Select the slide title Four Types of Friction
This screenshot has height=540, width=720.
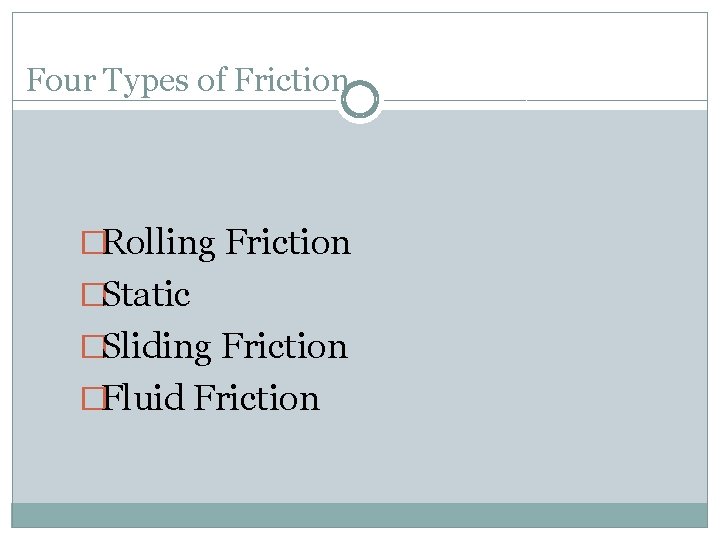click(x=187, y=80)
